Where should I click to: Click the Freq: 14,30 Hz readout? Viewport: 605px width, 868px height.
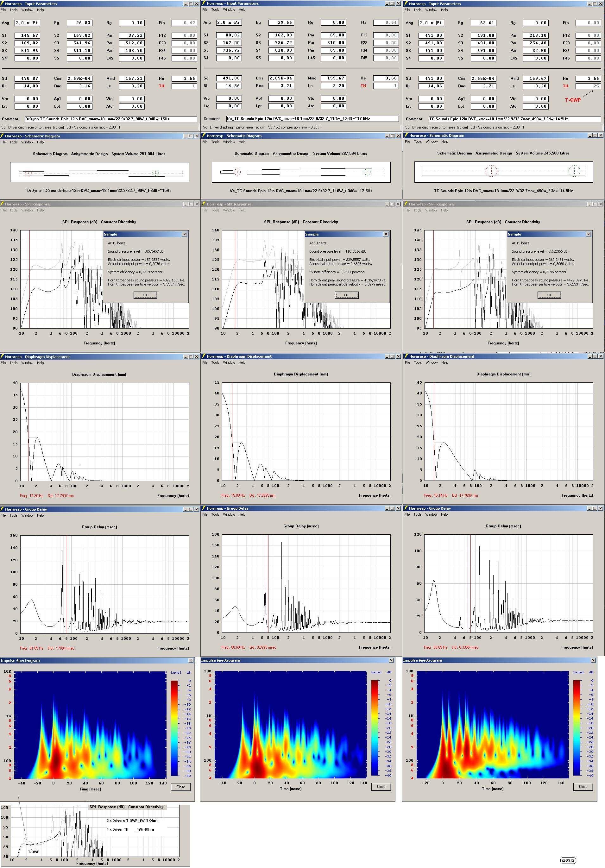[32, 496]
